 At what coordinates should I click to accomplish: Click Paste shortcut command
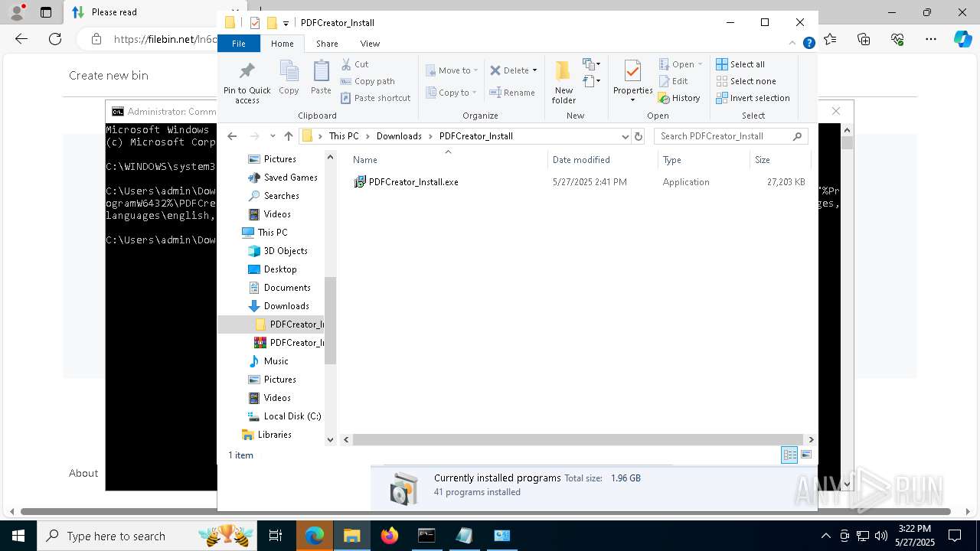click(375, 98)
